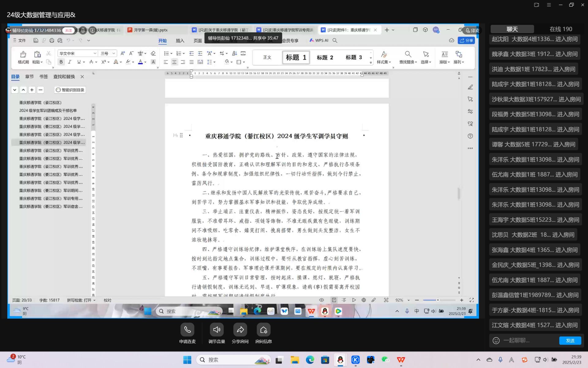Toggle underline formatting button in ribbon
588x368 pixels.
(x=79, y=62)
